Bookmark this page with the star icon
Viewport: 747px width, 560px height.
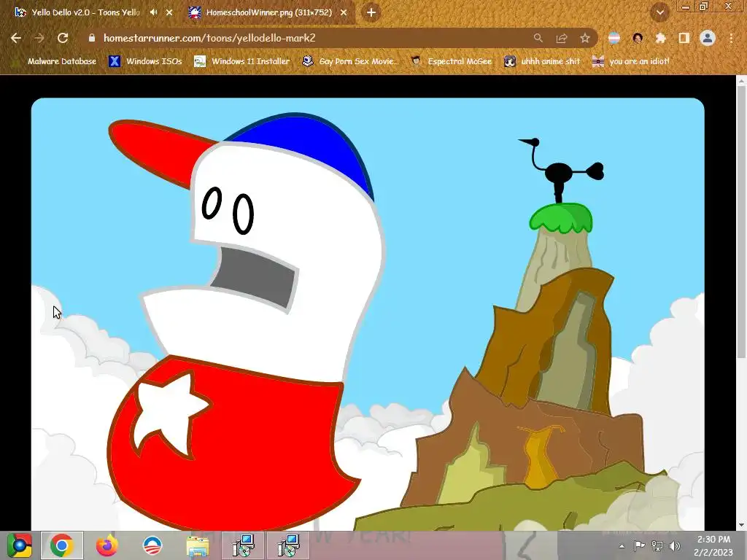[585, 38]
